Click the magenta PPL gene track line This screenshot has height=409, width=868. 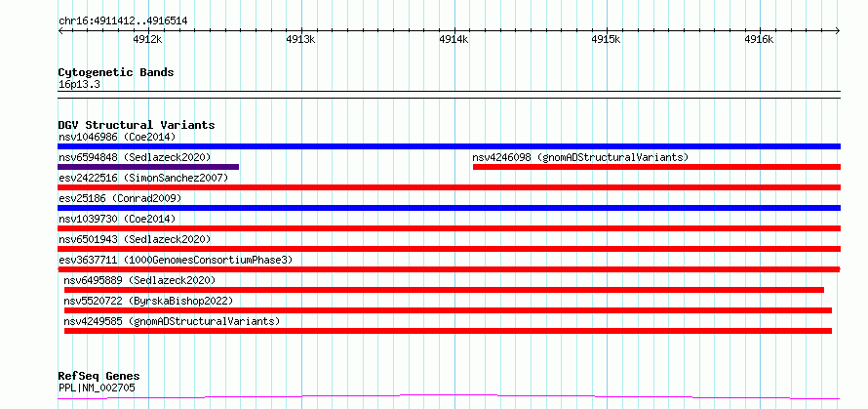449,396
